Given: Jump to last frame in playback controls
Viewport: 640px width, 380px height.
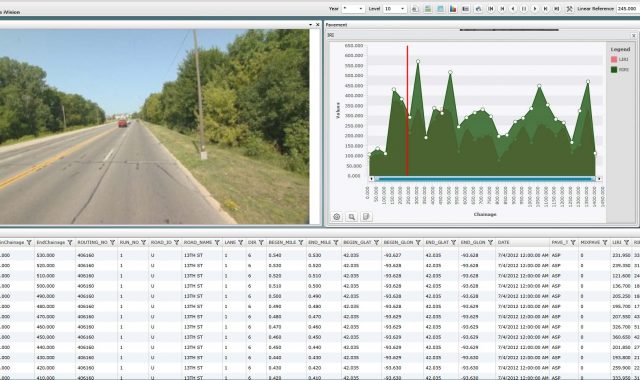Looking at the screenshot, I should (557, 9).
